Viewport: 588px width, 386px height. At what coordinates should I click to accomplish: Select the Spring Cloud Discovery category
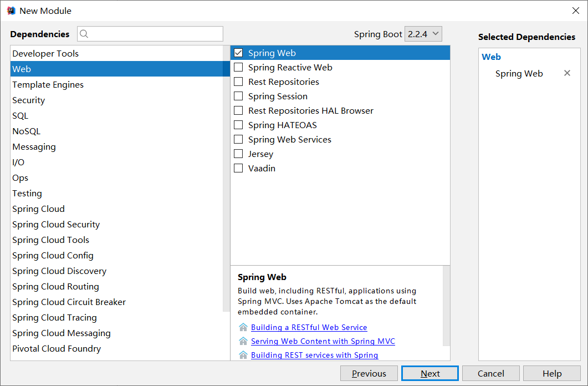coord(116,271)
